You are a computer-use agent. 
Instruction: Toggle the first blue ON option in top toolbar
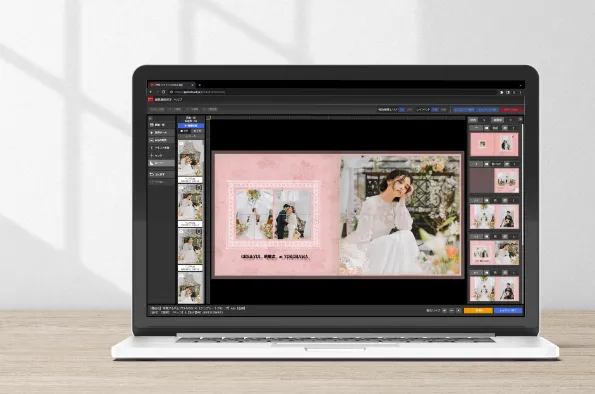tap(402, 110)
